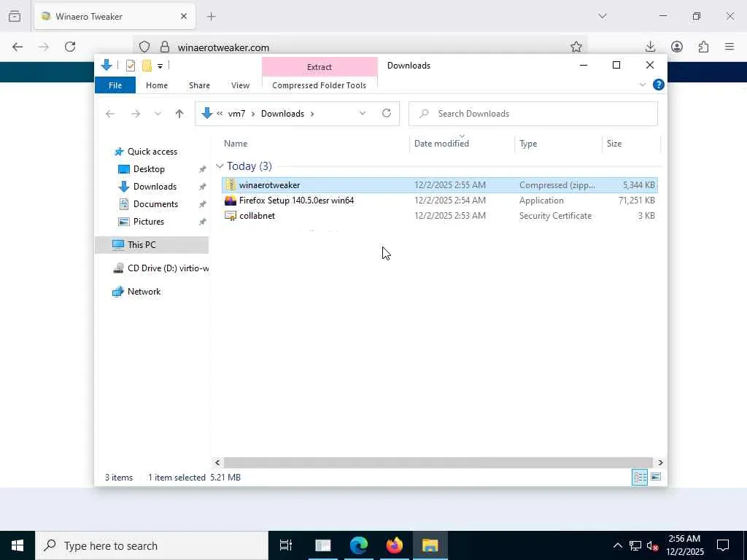Expand the chevron after Downloads in breadcrumb
Screen dimensions: 747x560
[312, 113]
